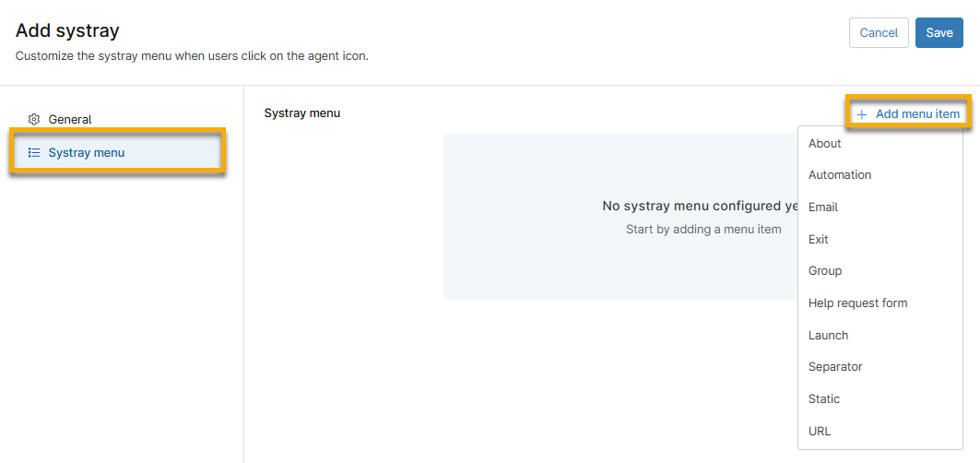
Task: Click the list icon beside Systray menu
Action: point(34,152)
